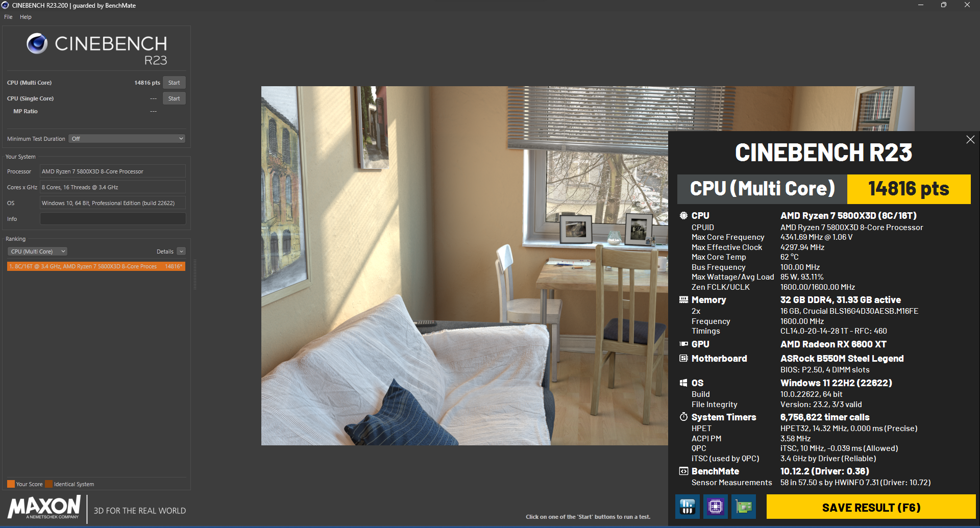
Task: Toggle the Identical System legend
Action: (x=49, y=484)
